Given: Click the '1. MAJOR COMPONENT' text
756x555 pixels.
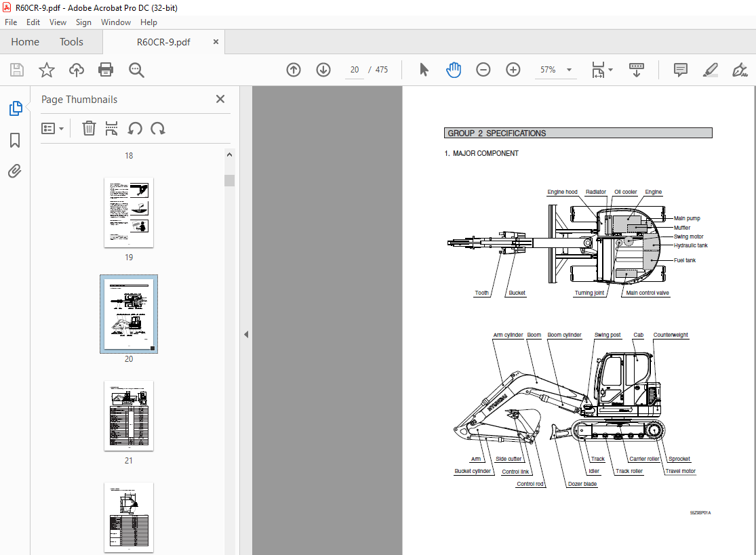Looking at the screenshot, I should (x=481, y=153).
